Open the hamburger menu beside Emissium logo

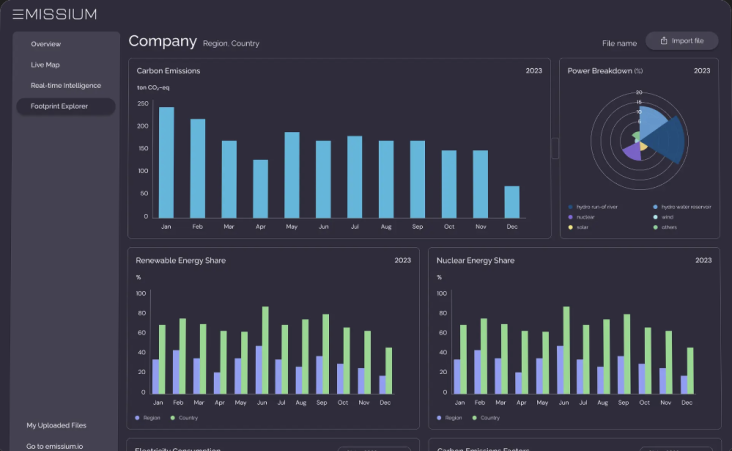[x=18, y=14]
